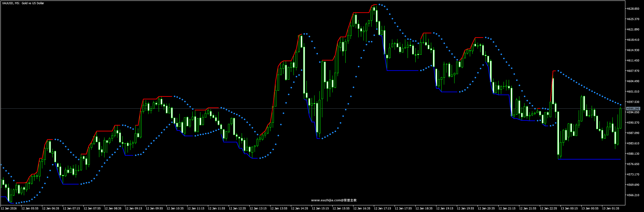Click price axis label 4625.370
The image size is (644, 212).
click(633, 19)
